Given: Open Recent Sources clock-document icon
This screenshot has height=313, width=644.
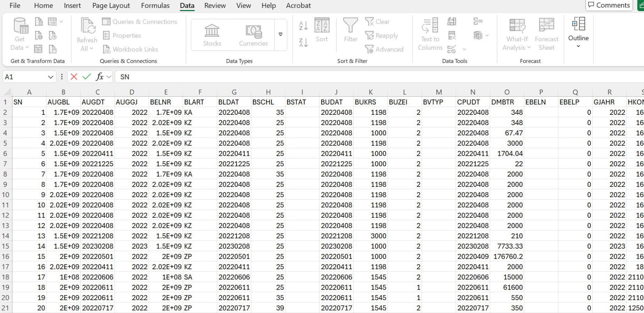Looking at the screenshot, I should 53,35.
